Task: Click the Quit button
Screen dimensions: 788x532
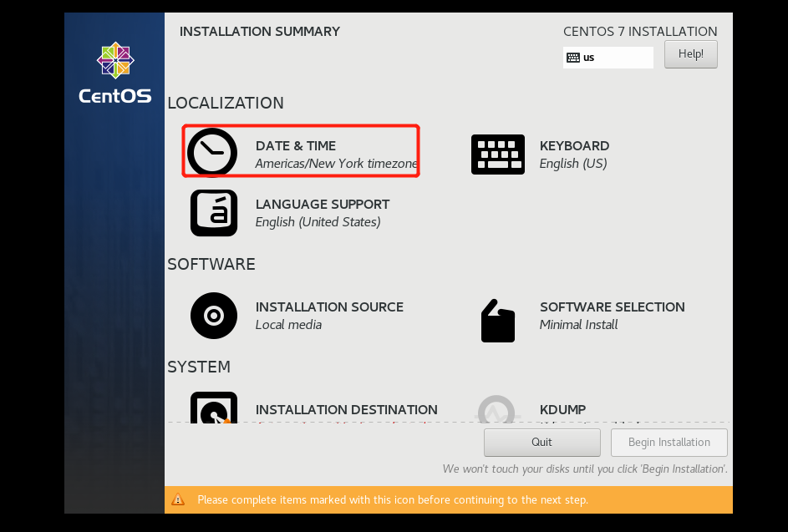Action: (541, 442)
